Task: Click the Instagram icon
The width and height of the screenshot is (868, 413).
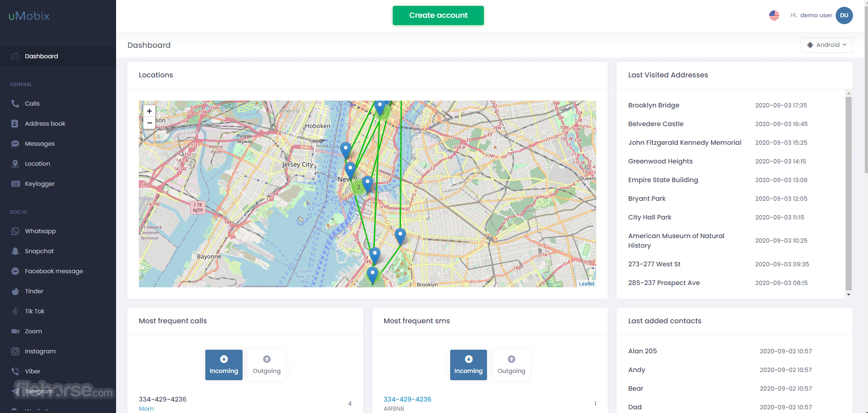Action: (x=15, y=352)
